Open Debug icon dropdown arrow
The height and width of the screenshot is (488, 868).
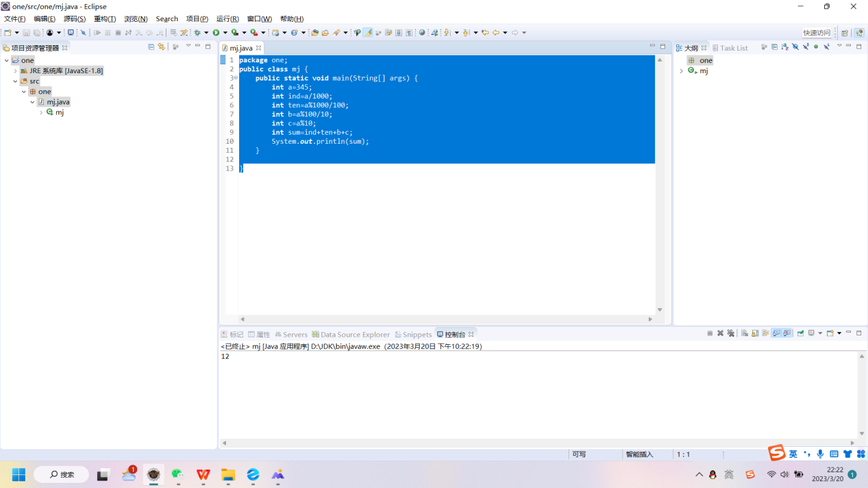pos(206,32)
